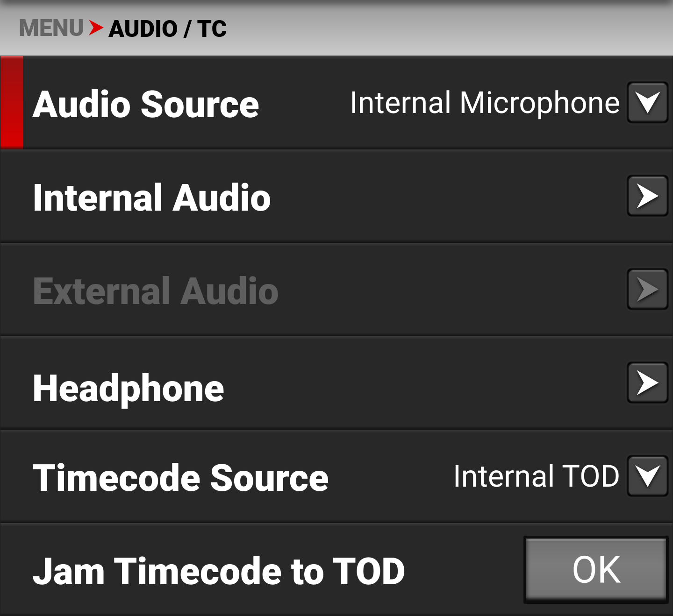This screenshot has width=673, height=616.
Task: Click the Timecode Source down-caret icon
Action: click(647, 477)
